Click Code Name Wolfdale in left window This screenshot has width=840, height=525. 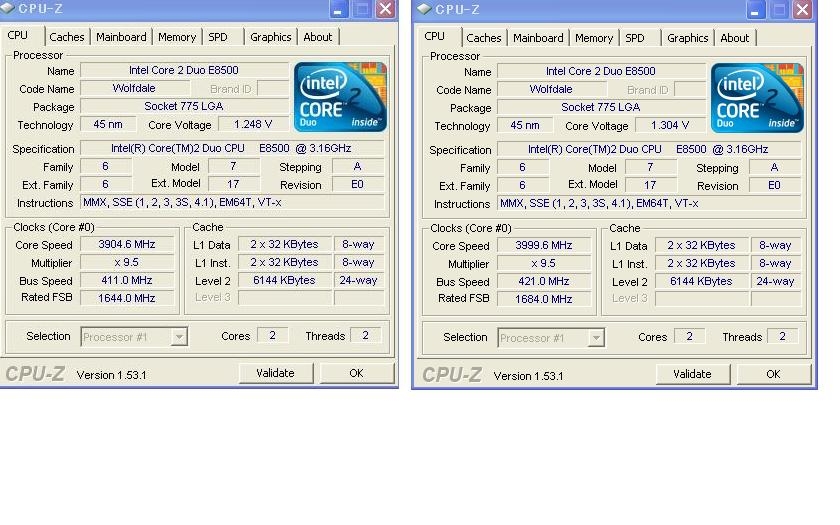pos(134,88)
